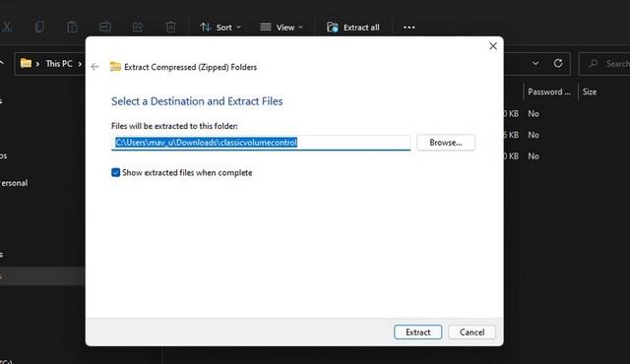
Task: Click Extract all in the toolbar
Action: tap(352, 28)
